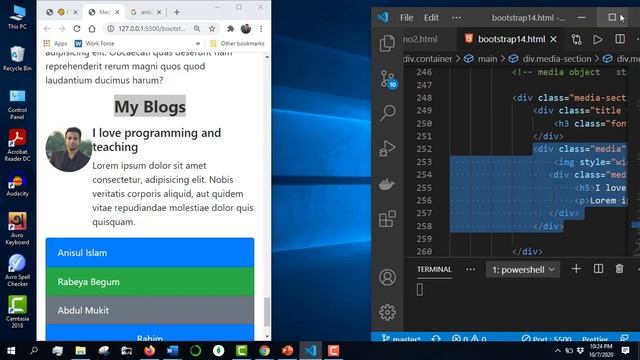Open Word from the taskbar

(173, 351)
